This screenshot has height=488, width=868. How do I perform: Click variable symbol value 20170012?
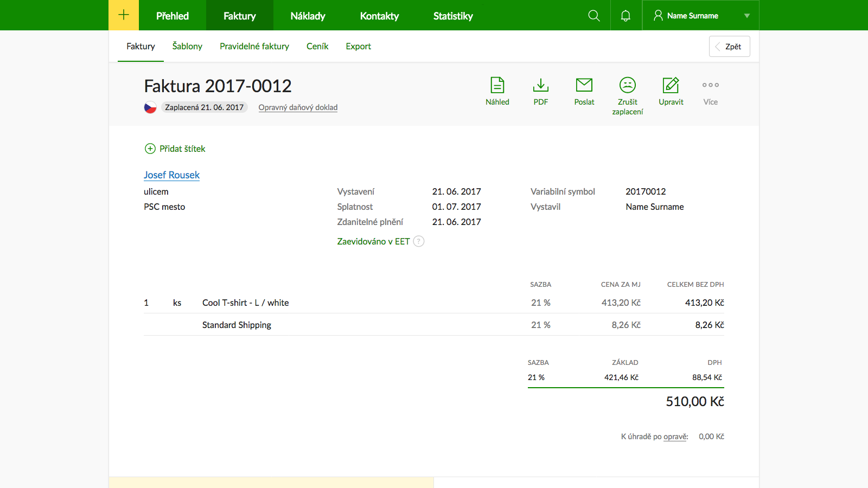pyautogui.click(x=646, y=191)
